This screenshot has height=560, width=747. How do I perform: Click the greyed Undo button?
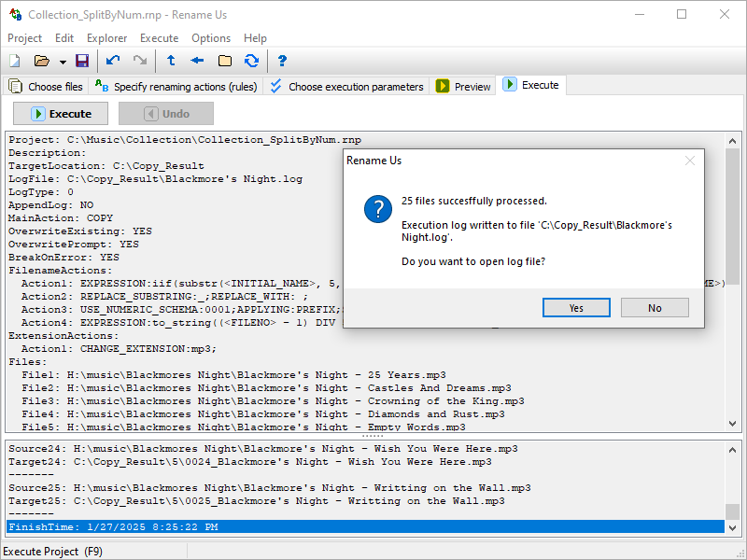pos(166,114)
